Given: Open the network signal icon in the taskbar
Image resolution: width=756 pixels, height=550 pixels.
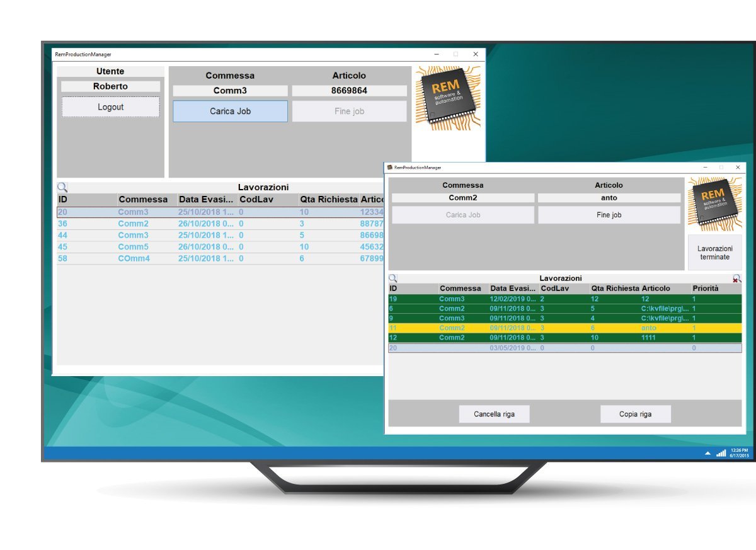Looking at the screenshot, I should (721, 453).
